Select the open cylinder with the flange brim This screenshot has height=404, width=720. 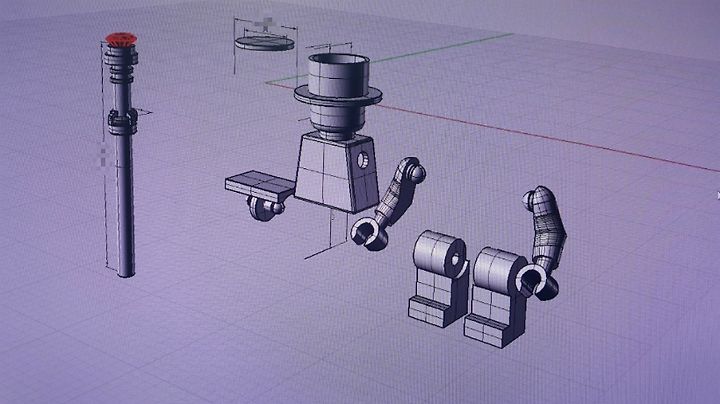coord(338,95)
